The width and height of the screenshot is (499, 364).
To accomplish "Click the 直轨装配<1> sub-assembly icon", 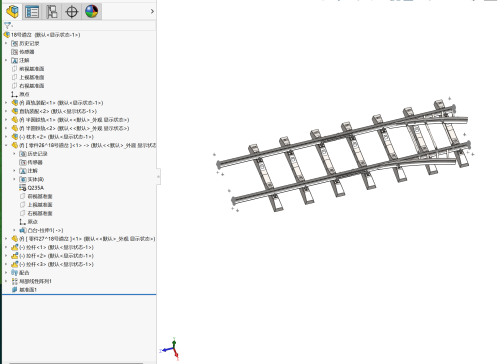I will [x=15, y=103].
